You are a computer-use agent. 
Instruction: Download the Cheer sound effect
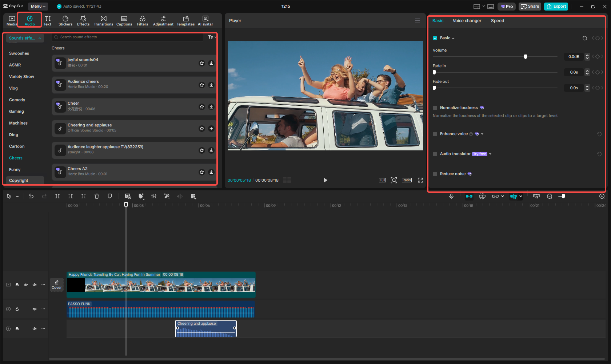tap(211, 106)
